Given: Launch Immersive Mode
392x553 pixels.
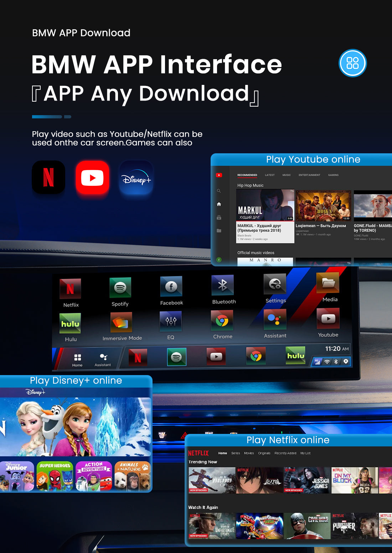Looking at the screenshot, I should coord(122,323).
